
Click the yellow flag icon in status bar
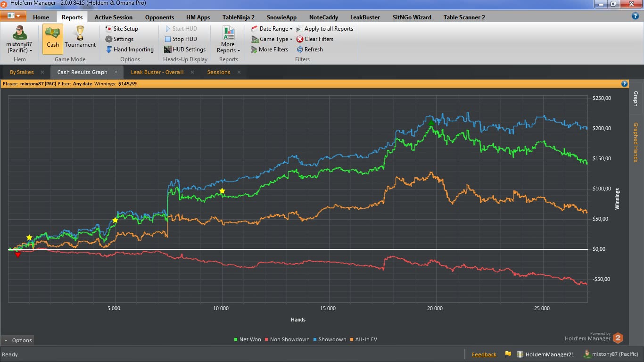[x=508, y=354]
